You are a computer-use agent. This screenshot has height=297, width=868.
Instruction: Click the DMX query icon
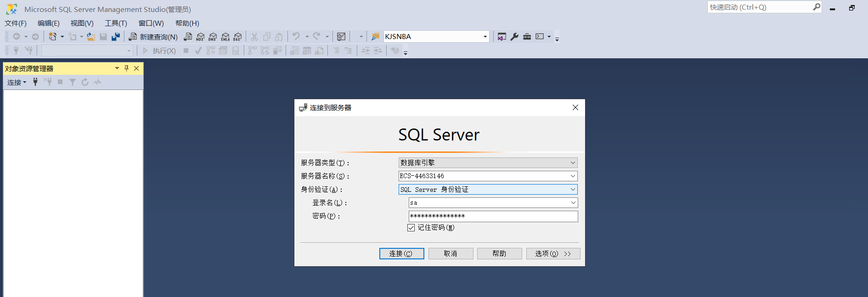213,37
